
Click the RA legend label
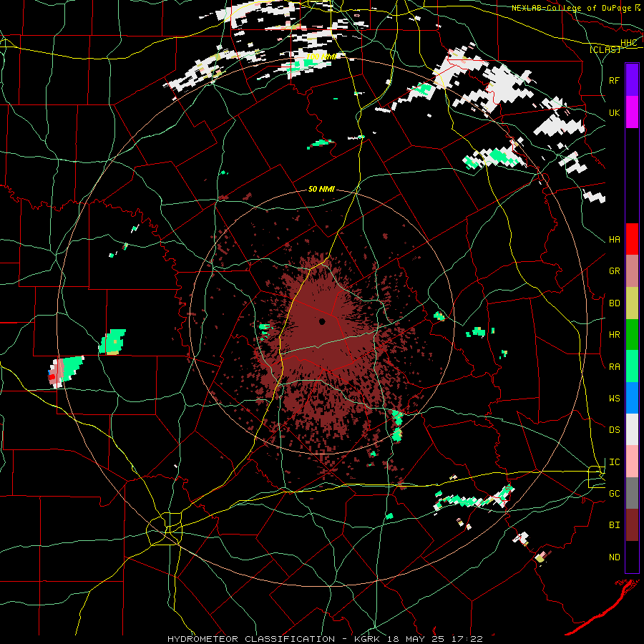pyautogui.click(x=614, y=366)
